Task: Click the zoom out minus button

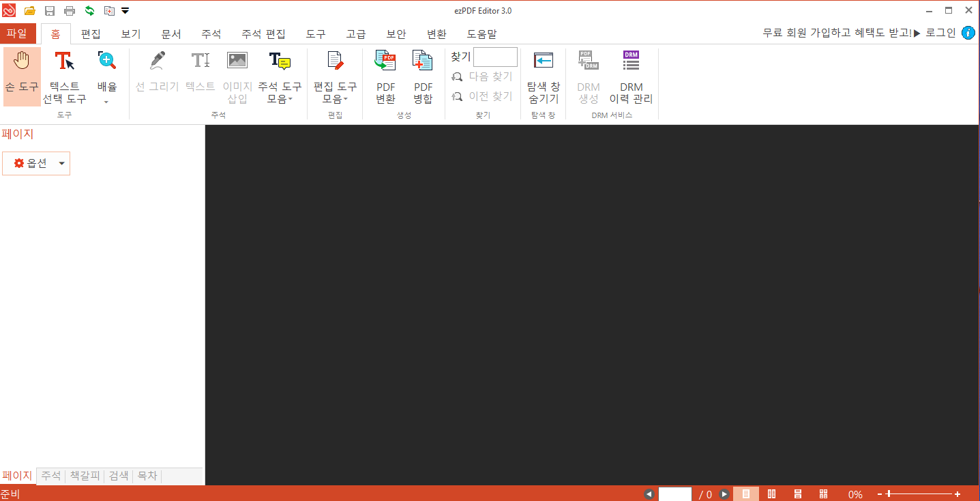Action: [x=880, y=494]
